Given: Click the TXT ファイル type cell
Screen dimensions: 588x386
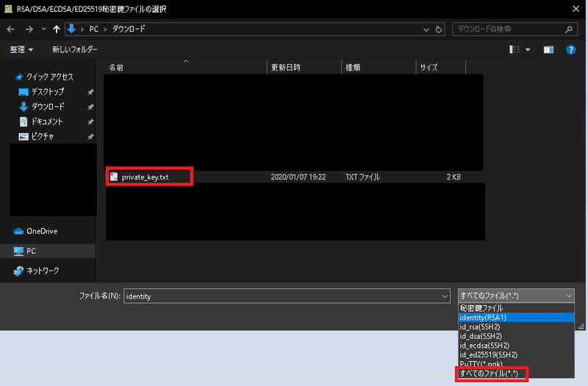Looking at the screenshot, I should pyautogui.click(x=362, y=177).
